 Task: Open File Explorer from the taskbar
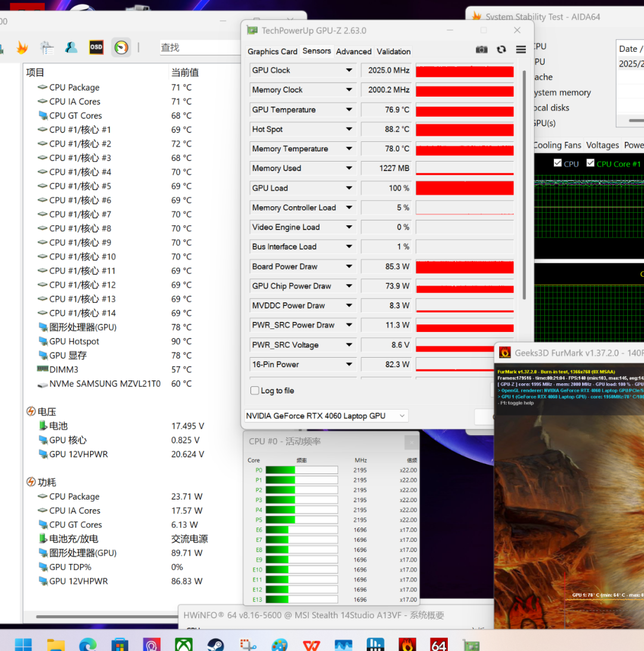pyautogui.click(x=55, y=645)
